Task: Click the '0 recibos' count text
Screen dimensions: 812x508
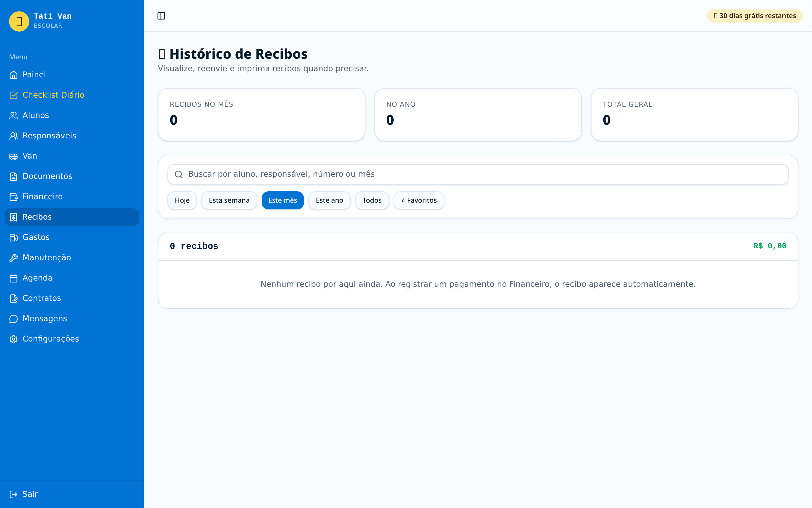Action: click(194, 246)
